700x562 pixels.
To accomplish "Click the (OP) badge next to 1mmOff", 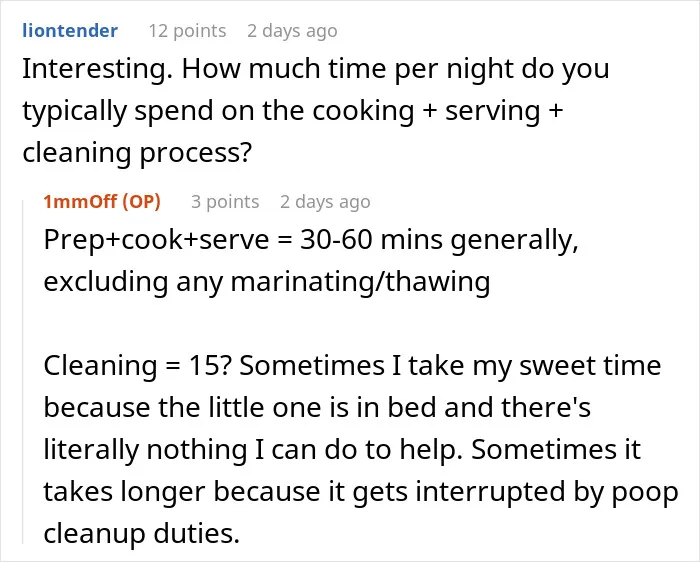I will click(141, 202).
